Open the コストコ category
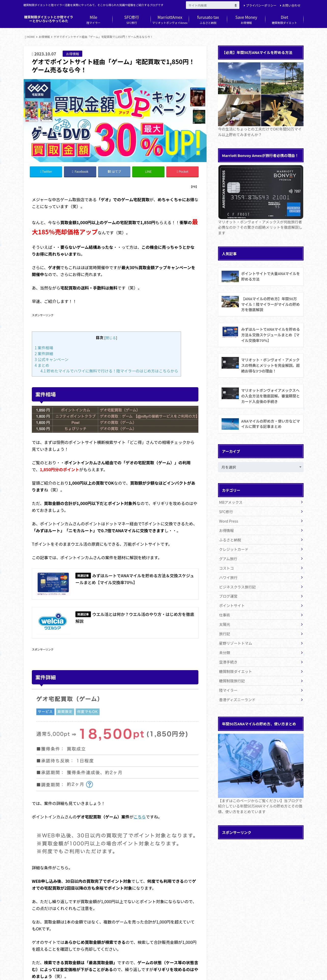Screen dimensions: 327x980 (261, 568)
